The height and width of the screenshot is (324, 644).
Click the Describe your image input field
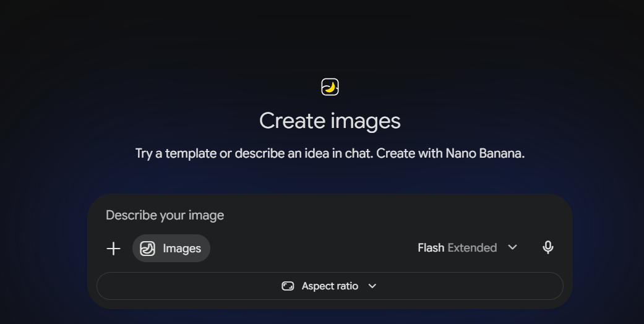330,215
